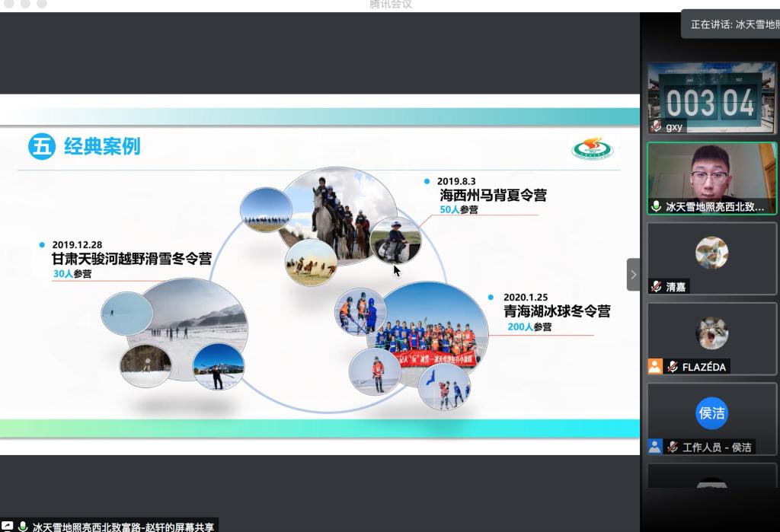Click the 腾讯会议 window title

click(390, 5)
